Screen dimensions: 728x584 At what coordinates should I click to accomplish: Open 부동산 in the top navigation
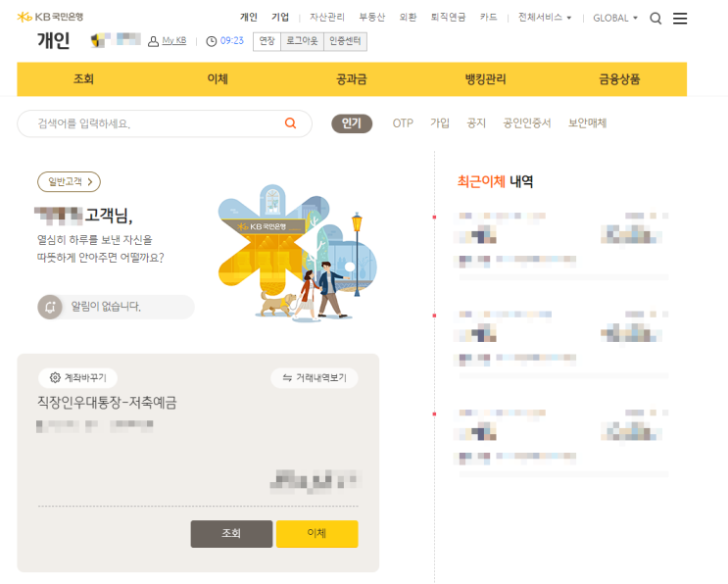pos(372,18)
